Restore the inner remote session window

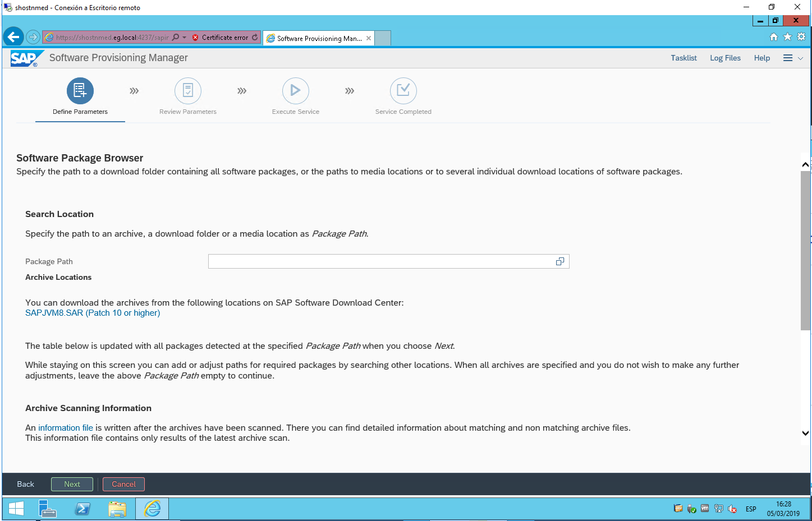(776, 21)
